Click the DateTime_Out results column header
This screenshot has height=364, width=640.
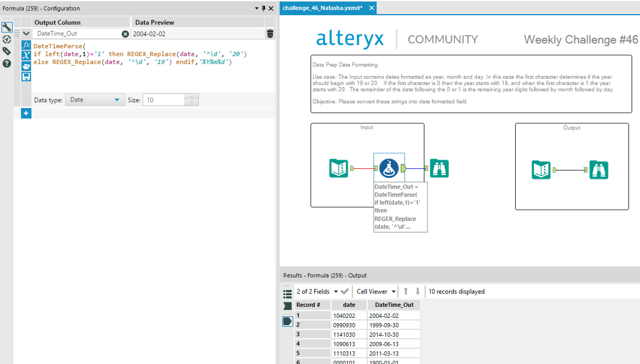tap(394, 305)
